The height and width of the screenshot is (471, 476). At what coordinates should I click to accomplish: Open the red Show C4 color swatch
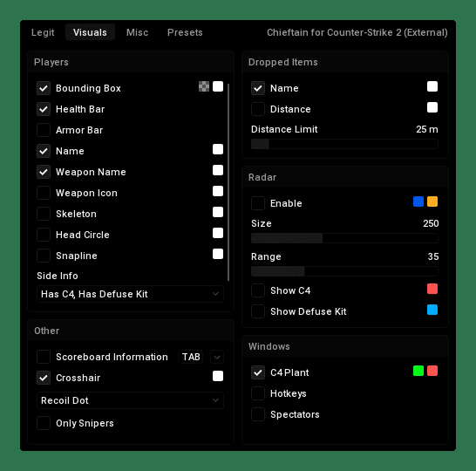click(x=432, y=289)
